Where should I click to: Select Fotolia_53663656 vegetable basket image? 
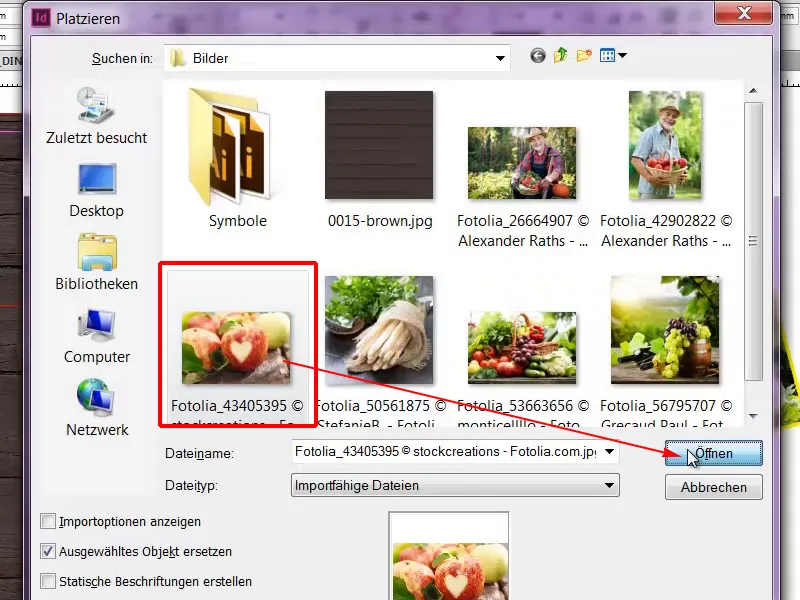click(x=522, y=348)
